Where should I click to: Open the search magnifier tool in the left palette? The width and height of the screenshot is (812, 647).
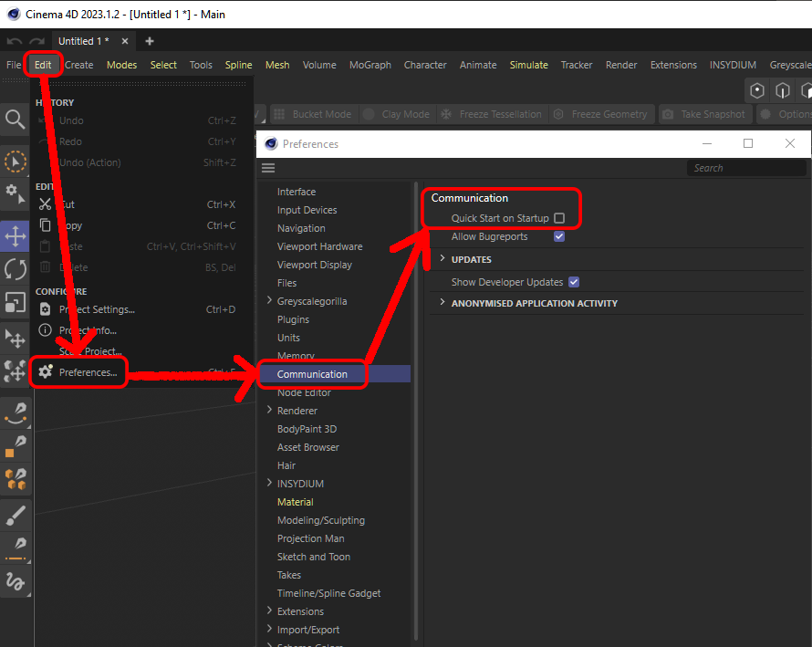click(x=15, y=120)
